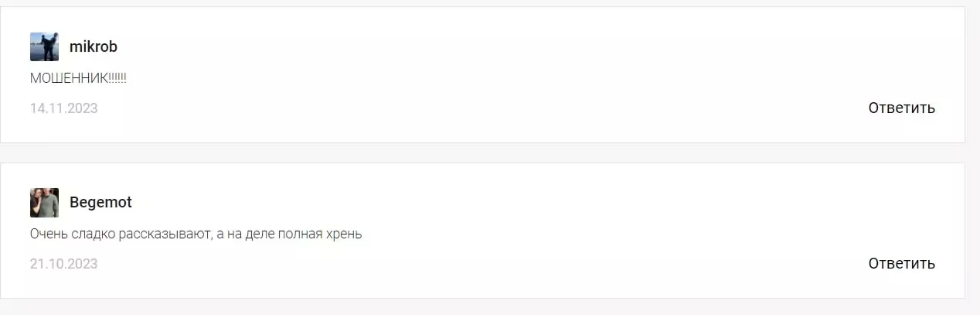This screenshot has width=980, height=315.
Task: Click the date 14.11.2023
Action: coord(63,108)
